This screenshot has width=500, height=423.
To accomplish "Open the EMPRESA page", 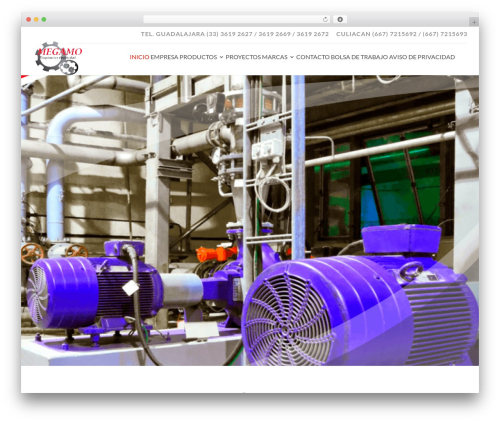I will [164, 57].
